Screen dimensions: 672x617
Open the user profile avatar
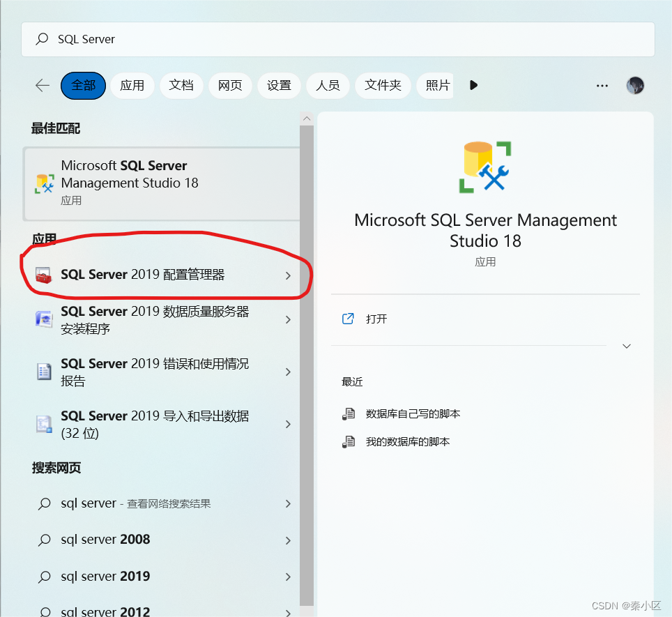pos(635,85)
